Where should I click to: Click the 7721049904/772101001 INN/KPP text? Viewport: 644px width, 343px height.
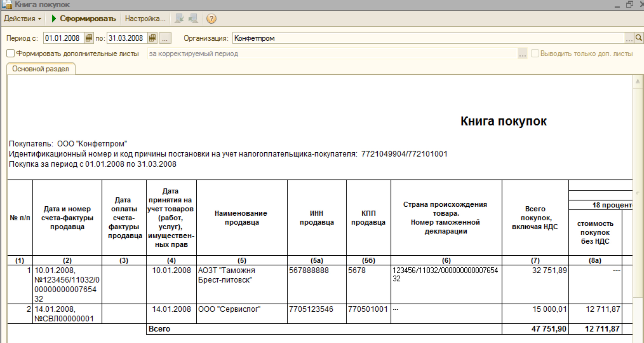(404, 154)
